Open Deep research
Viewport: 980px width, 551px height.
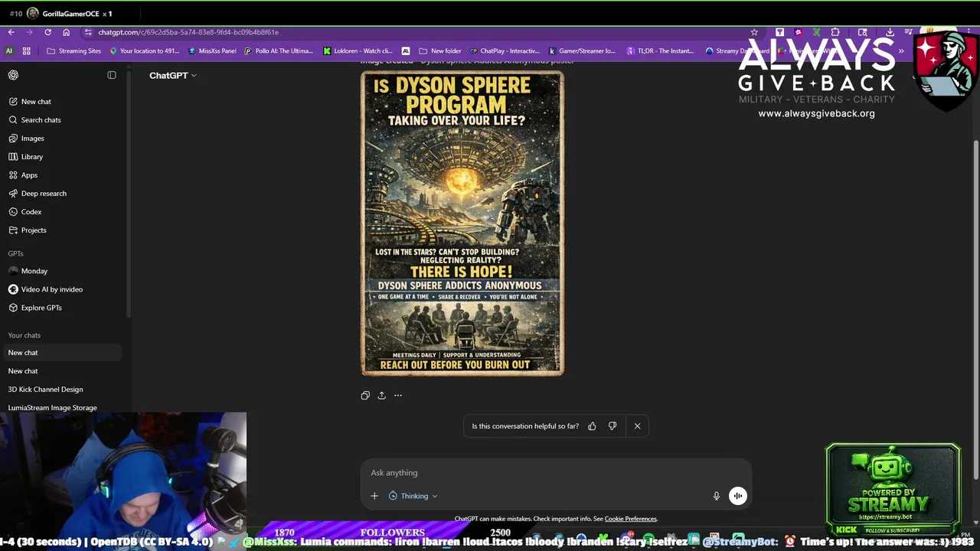(37, 194)
